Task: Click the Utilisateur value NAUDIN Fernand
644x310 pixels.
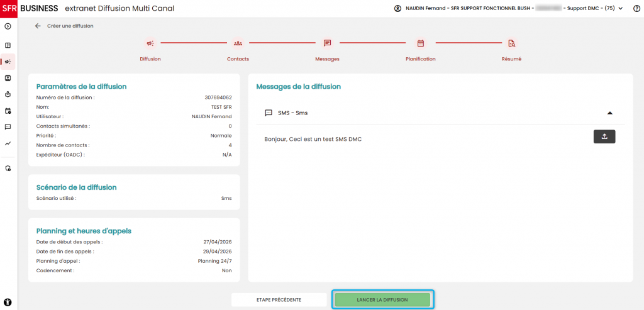Action: tap(212, 116)
